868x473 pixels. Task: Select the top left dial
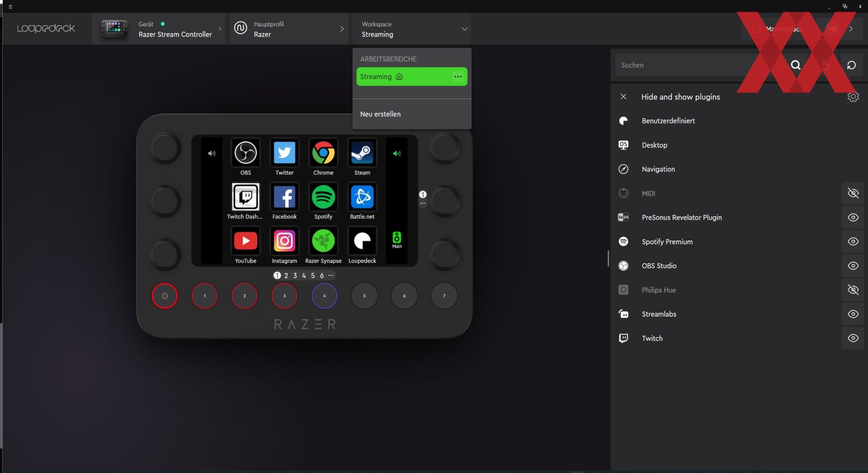tap(165, 147)
